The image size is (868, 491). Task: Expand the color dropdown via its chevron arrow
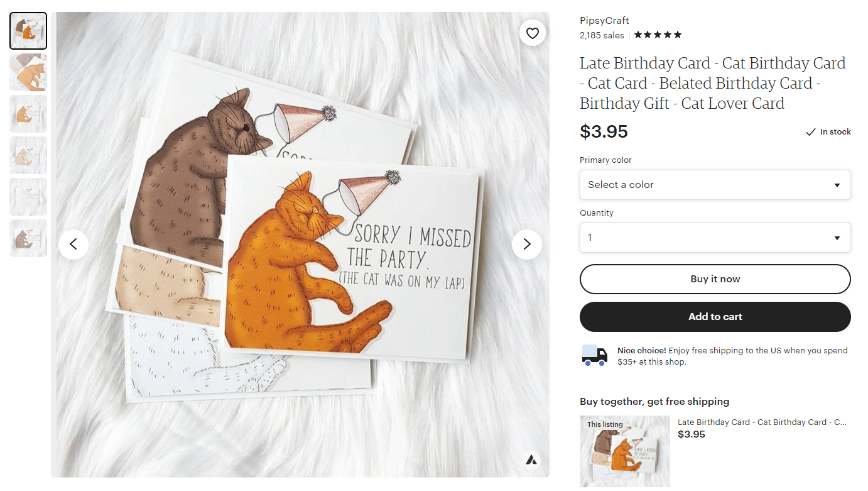pos(837,185)
